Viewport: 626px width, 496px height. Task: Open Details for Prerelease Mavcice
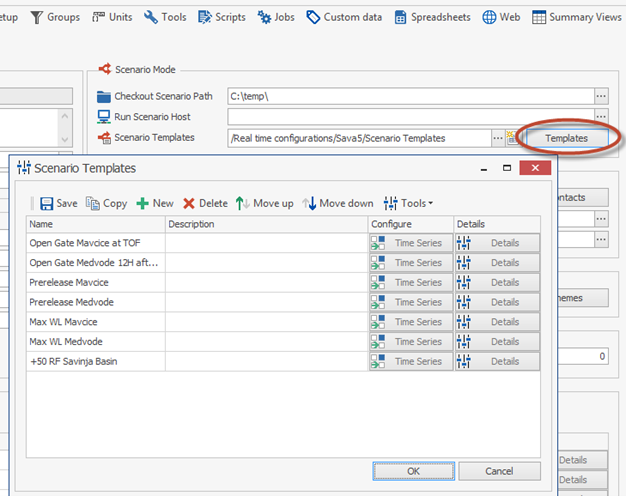pyautogui.click(x=497, y=282)
